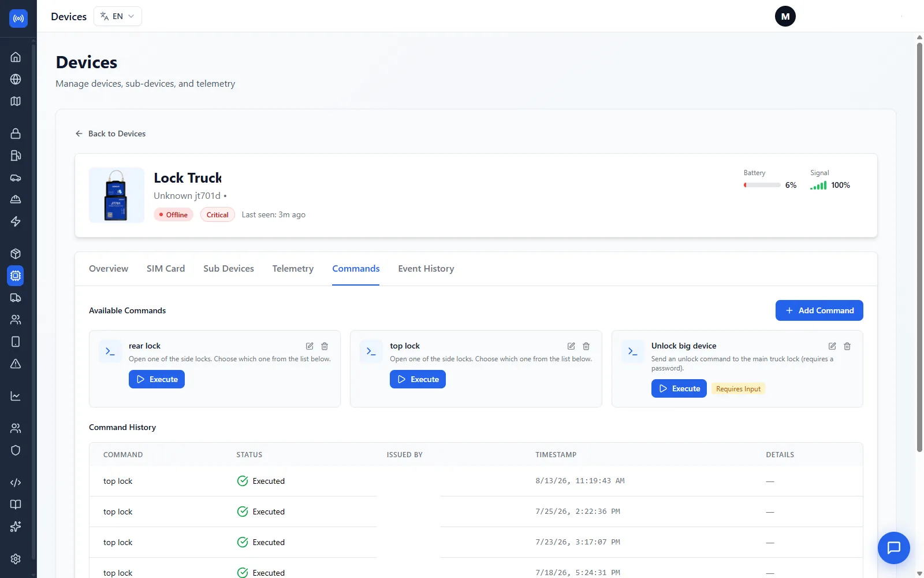Open the car icon in sidebar
The image size is (924, 578).
(x=16, y=177)
